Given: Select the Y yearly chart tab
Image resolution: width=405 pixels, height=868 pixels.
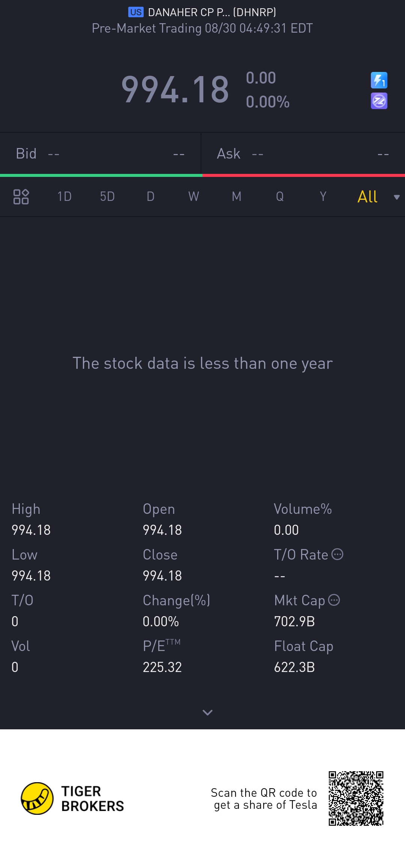Looking at the screenshot, I should coord(323,196).
